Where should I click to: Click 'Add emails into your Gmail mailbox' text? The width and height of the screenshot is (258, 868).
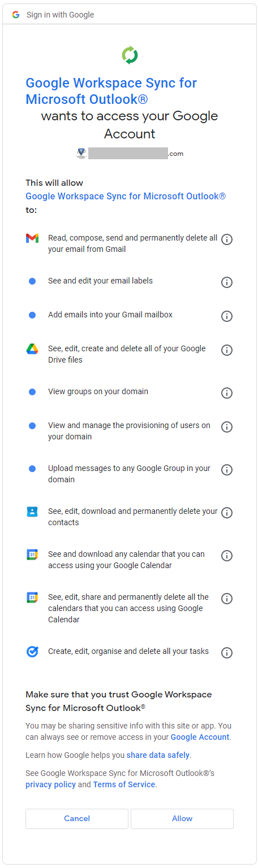pos(110,315)
